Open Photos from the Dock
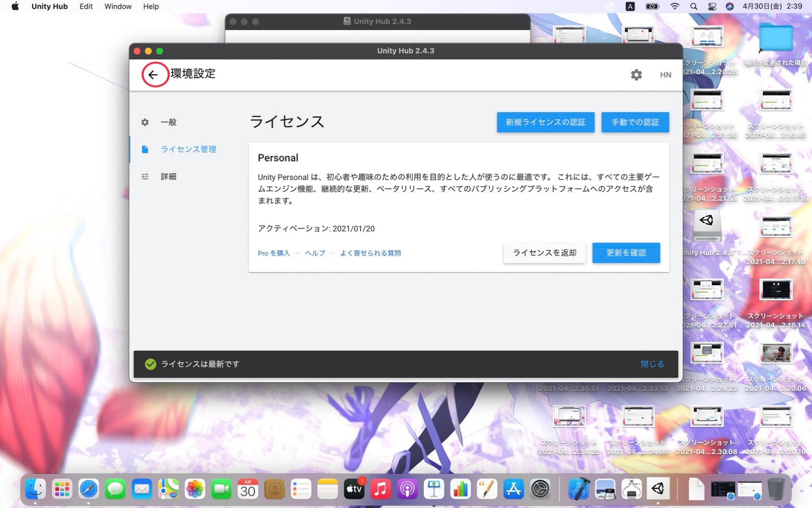 [x=195, y=489]
